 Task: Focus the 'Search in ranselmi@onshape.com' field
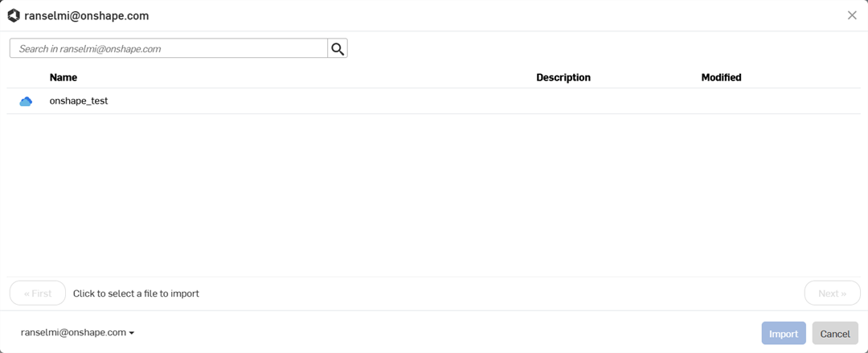169,49
